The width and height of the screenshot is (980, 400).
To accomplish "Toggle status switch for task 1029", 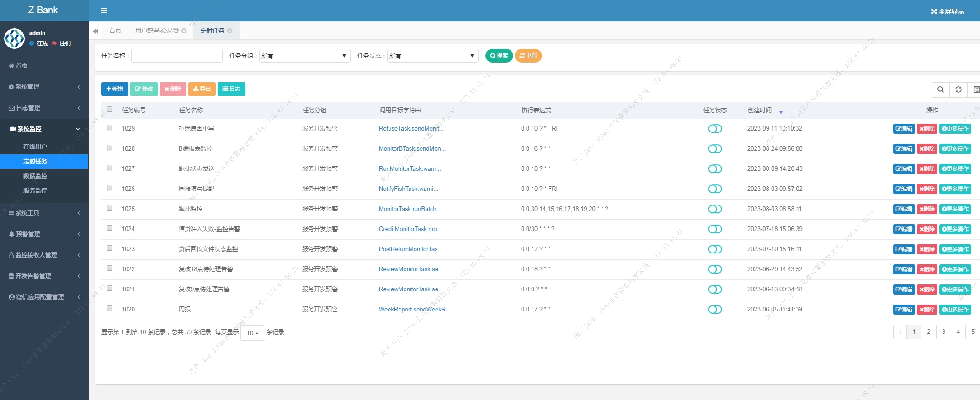I will point(715,129).
